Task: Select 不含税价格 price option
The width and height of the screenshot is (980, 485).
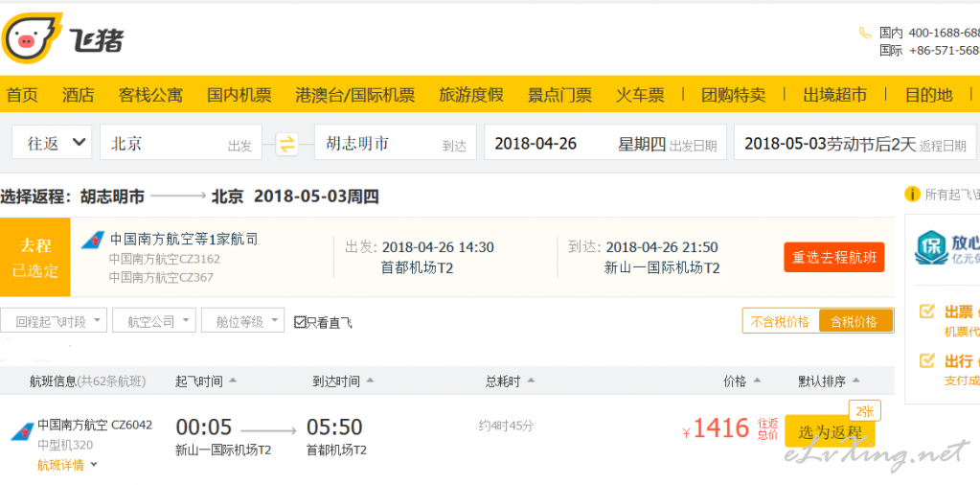Action: 780,321
